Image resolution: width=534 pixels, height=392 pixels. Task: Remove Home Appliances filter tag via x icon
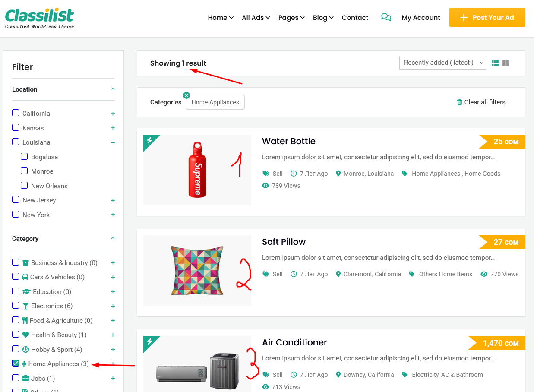[186, 95]
